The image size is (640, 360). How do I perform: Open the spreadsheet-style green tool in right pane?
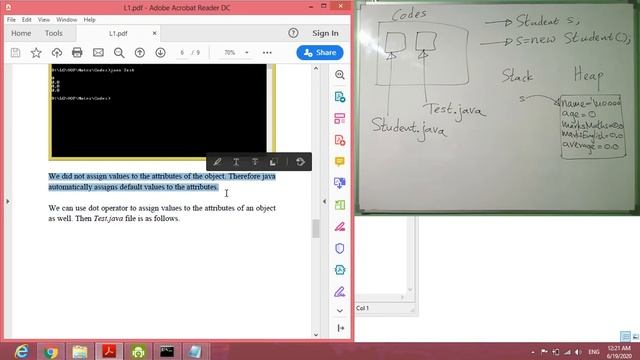click(x=340, y=205)
